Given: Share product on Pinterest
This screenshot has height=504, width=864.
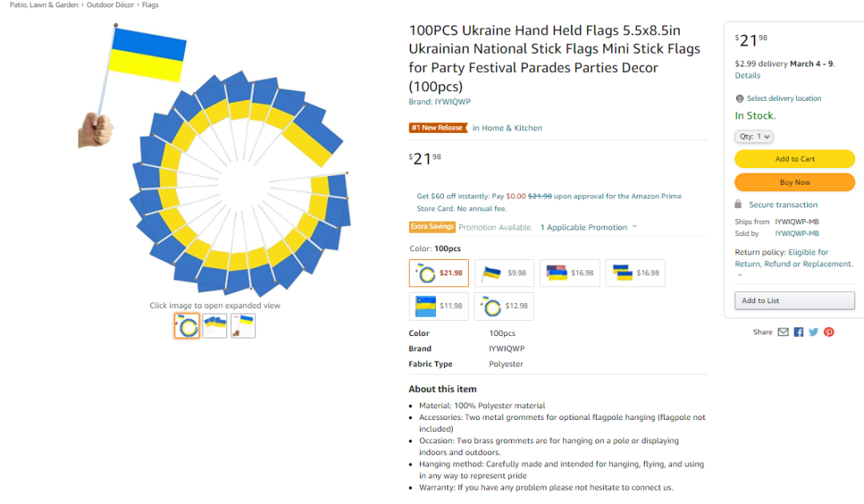Looking at the screenshot, I should 829,332.
